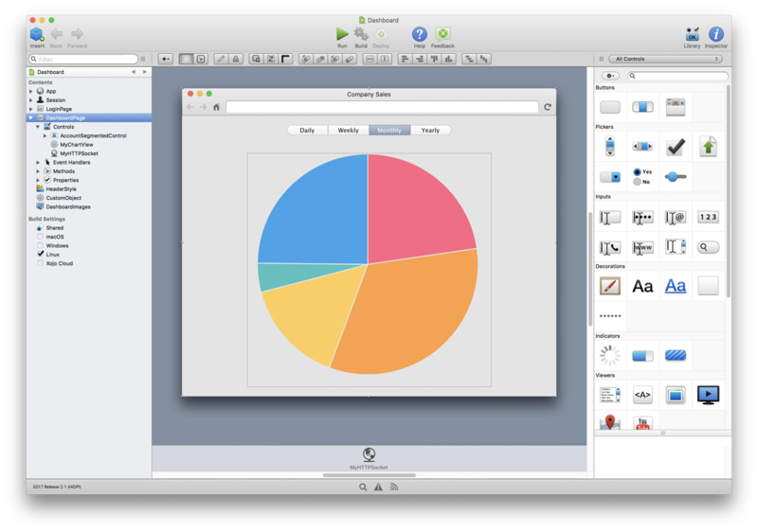This screenshot has width=758, height=532.
Task: Select the Yearly segment
Action: pyautogui.click(x=430, y=131)
